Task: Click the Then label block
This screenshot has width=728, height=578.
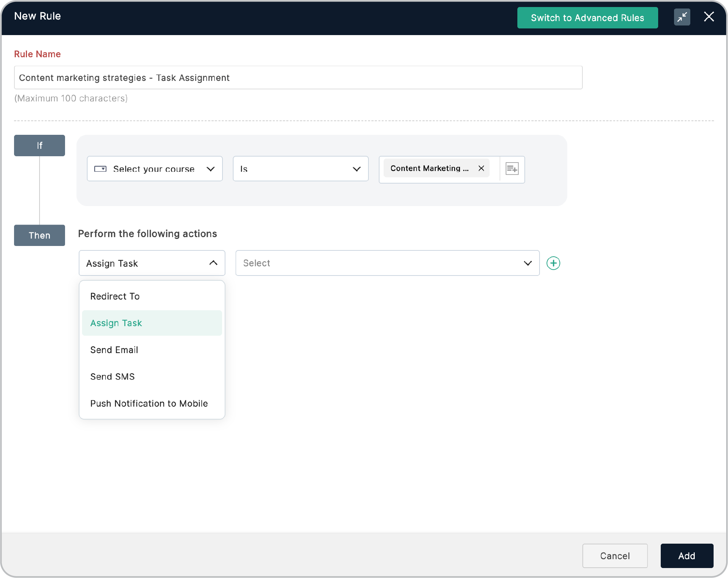Action: click(39, 235)
